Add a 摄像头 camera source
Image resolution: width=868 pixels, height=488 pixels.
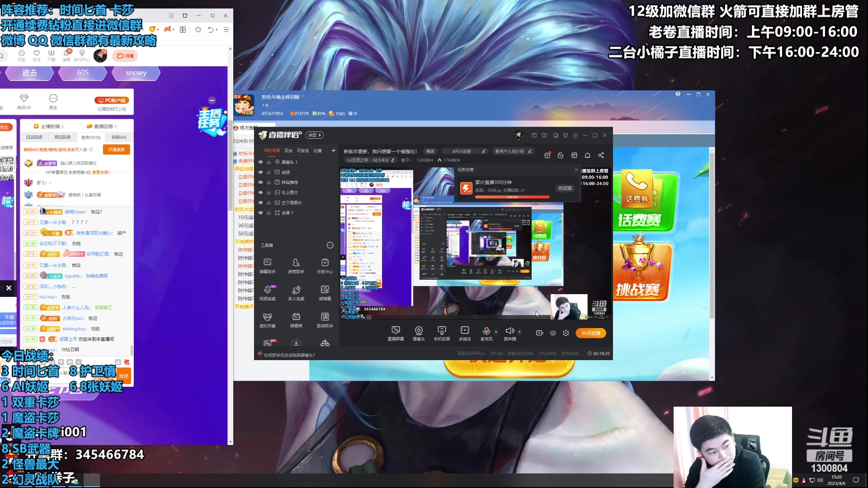(419, 333)
